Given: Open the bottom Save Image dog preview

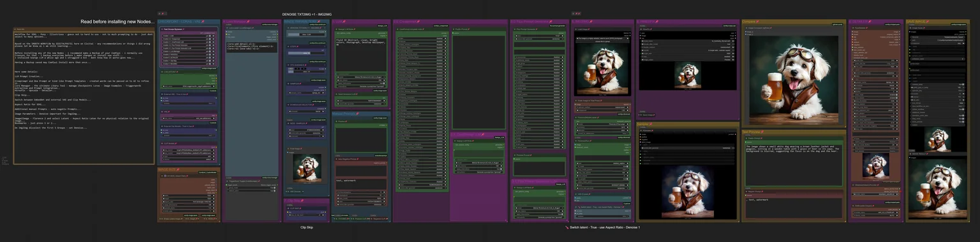Looking at the screenshot, I should (937, 189).
